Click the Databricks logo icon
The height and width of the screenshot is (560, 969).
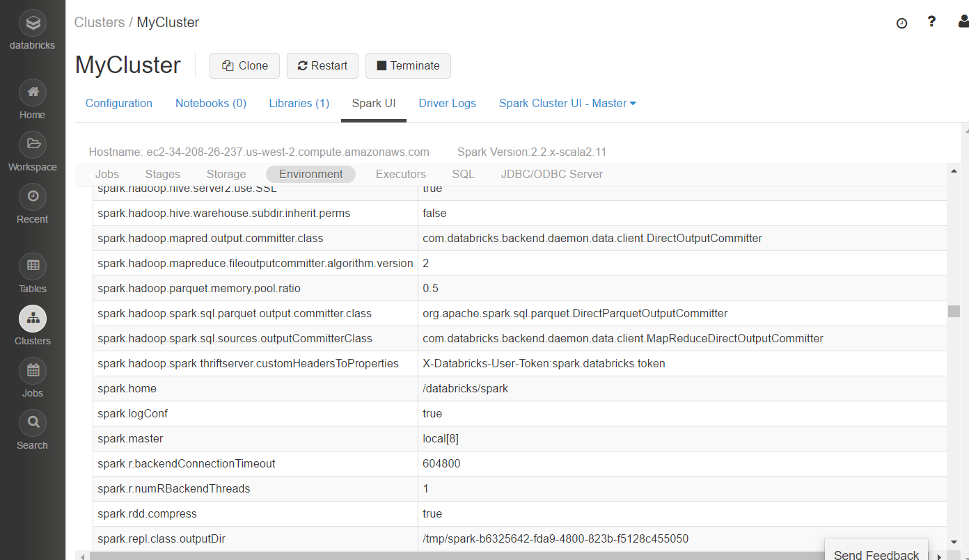33,24
